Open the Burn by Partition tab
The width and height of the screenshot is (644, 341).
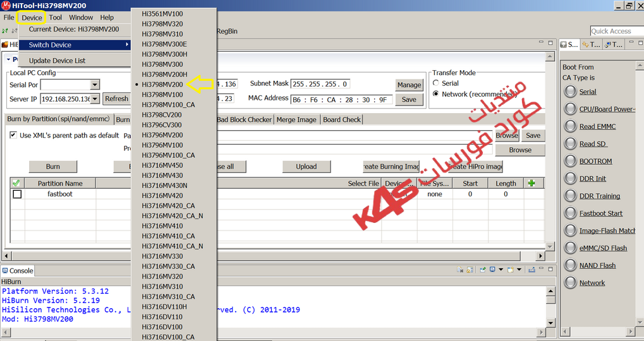point(58,119)
